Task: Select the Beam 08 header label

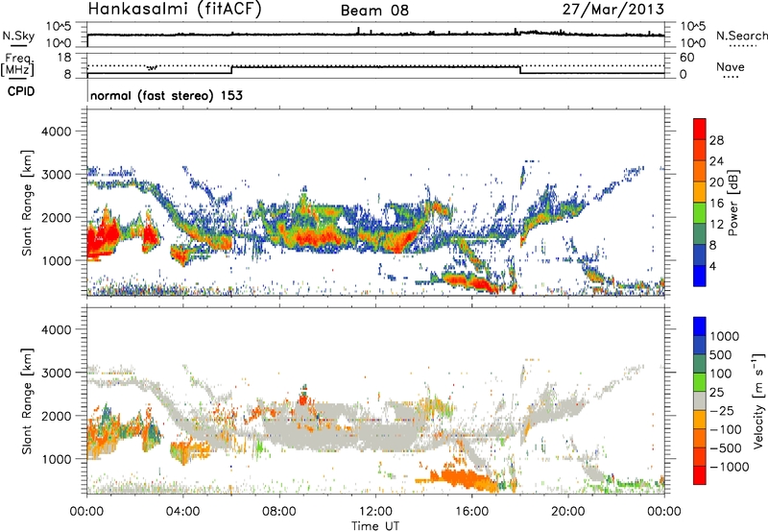Action: tap(374, 11)
